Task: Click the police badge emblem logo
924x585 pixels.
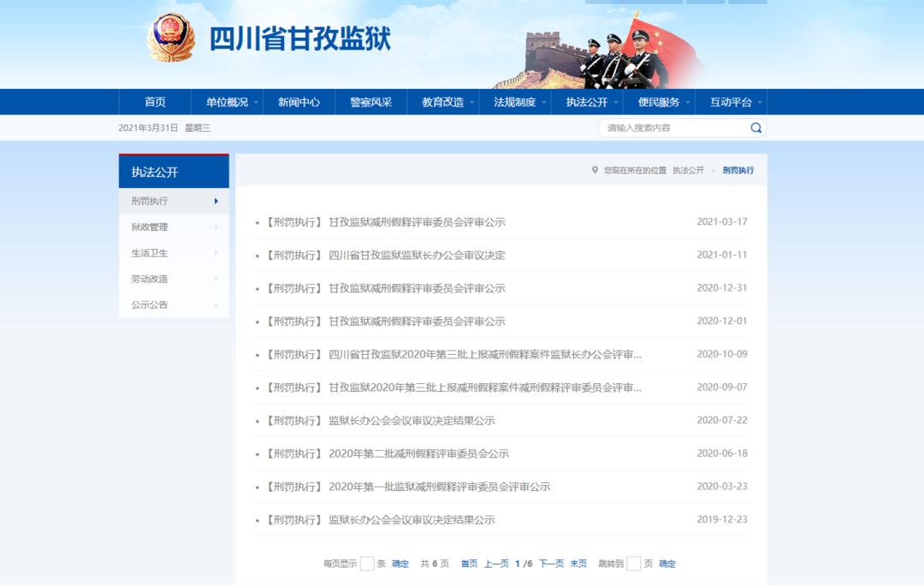Action: tap(171, 37)
